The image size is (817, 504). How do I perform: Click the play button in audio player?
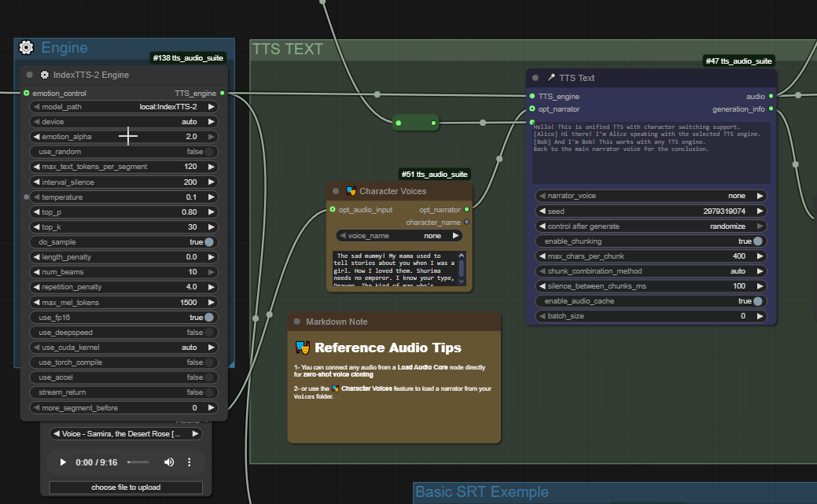point(63,462)
